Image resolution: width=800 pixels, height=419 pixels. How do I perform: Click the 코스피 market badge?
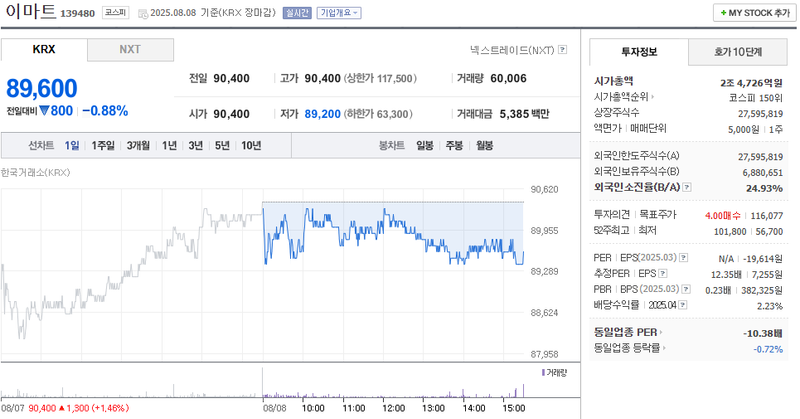click(x=115, y=12)
